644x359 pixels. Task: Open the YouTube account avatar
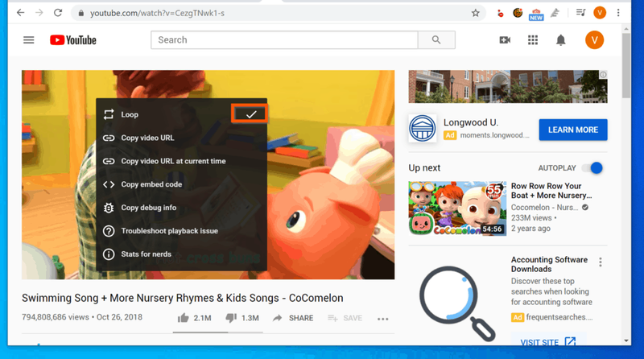tap(594, 39)
